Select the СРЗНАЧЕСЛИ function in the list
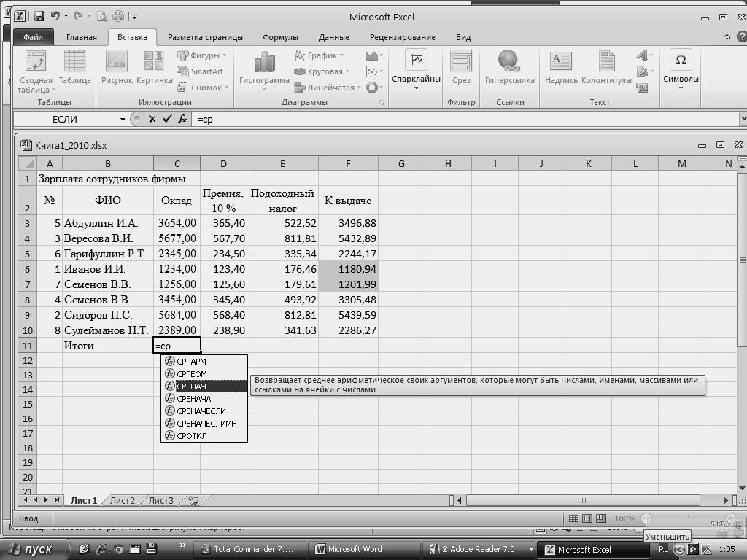This screenshot has height=560, width=747. 204,411
